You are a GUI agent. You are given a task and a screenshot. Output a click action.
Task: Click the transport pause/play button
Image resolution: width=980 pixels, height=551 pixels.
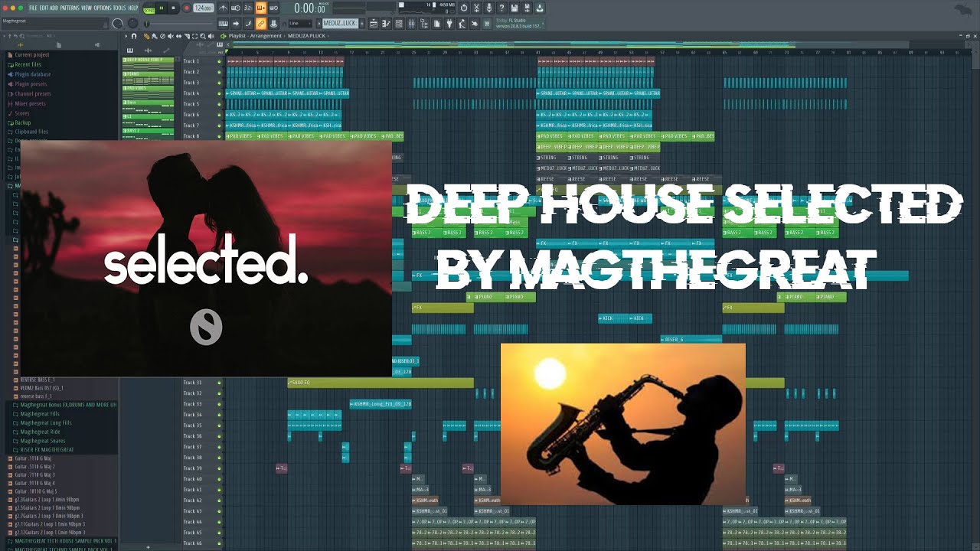pyautogui.click(x=162, y=8)
